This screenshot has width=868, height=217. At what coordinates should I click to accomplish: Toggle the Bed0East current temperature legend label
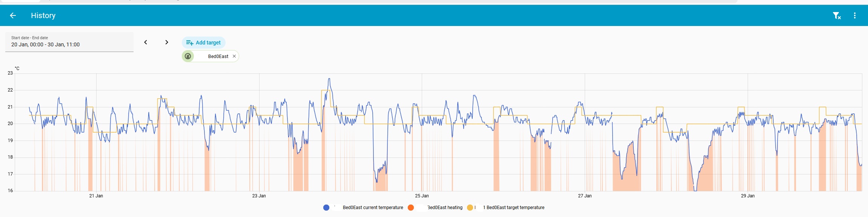(x=372, y=208)
